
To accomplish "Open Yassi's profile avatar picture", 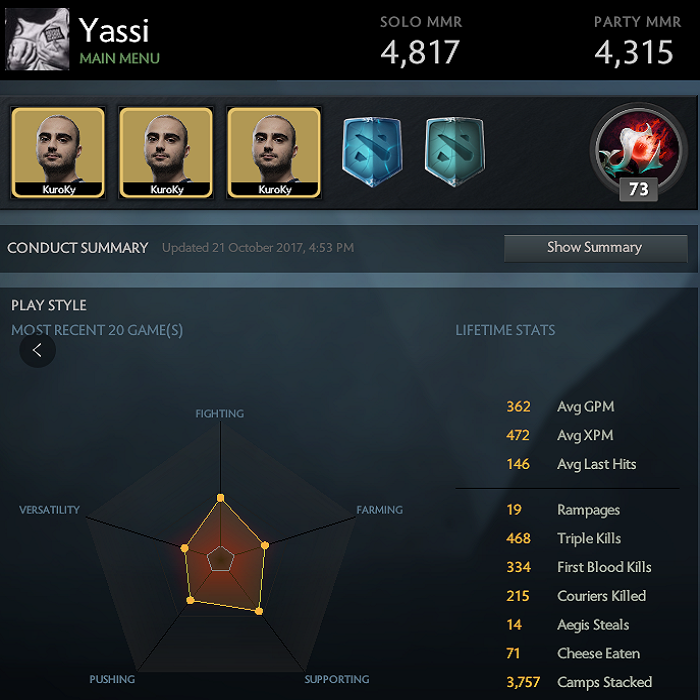I will (38, 39).
